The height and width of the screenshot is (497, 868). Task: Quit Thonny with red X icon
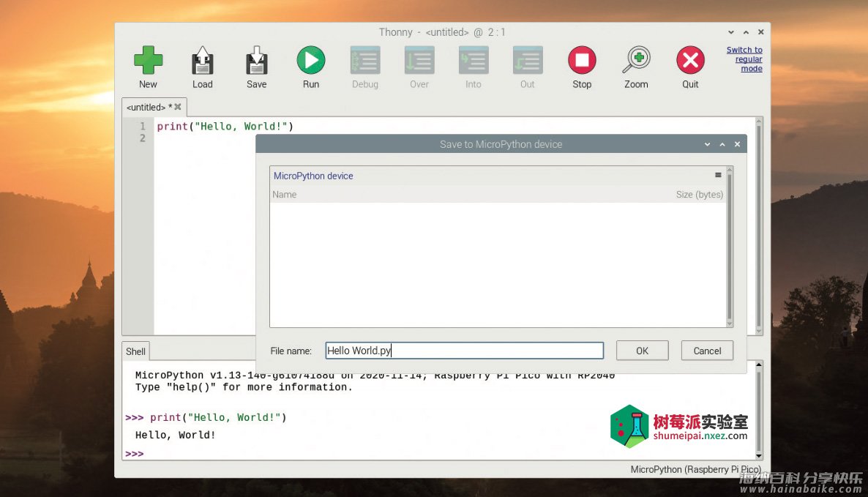point(690,60)
